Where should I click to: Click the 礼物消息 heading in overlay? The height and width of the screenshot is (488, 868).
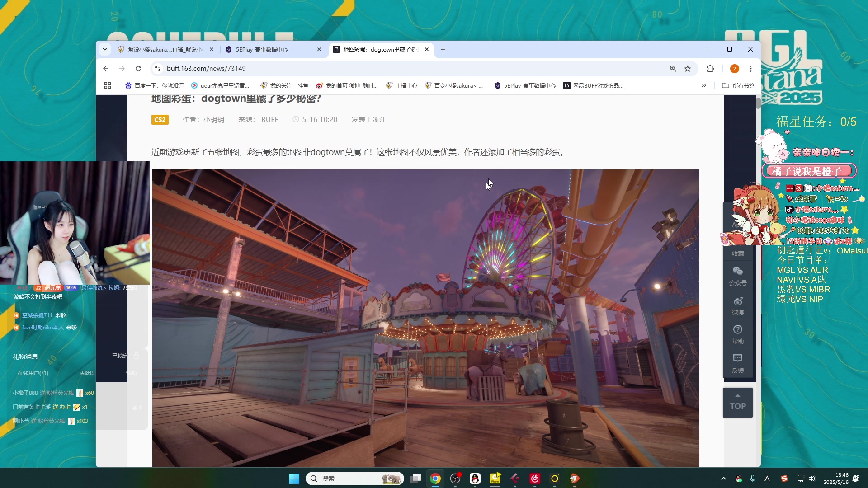tap(25, 357)
